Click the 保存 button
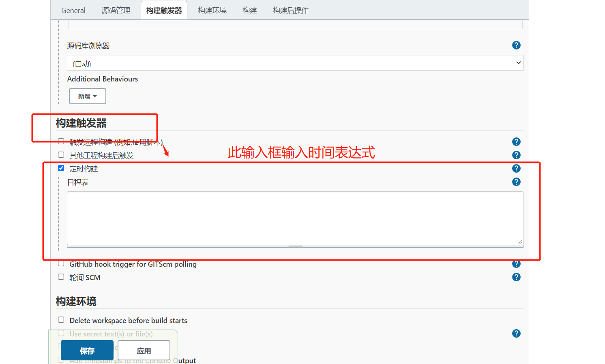 point(87,351)
